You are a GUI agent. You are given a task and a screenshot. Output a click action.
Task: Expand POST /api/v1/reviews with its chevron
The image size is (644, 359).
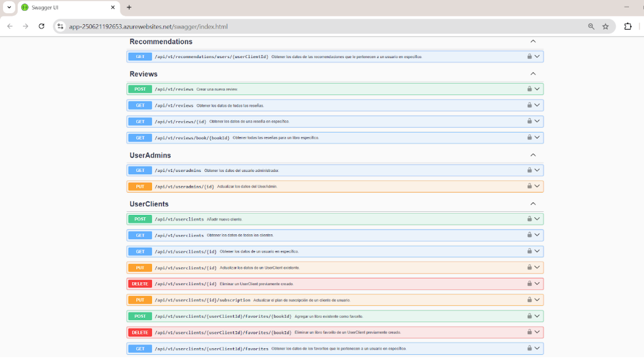[x=537, y=89]
